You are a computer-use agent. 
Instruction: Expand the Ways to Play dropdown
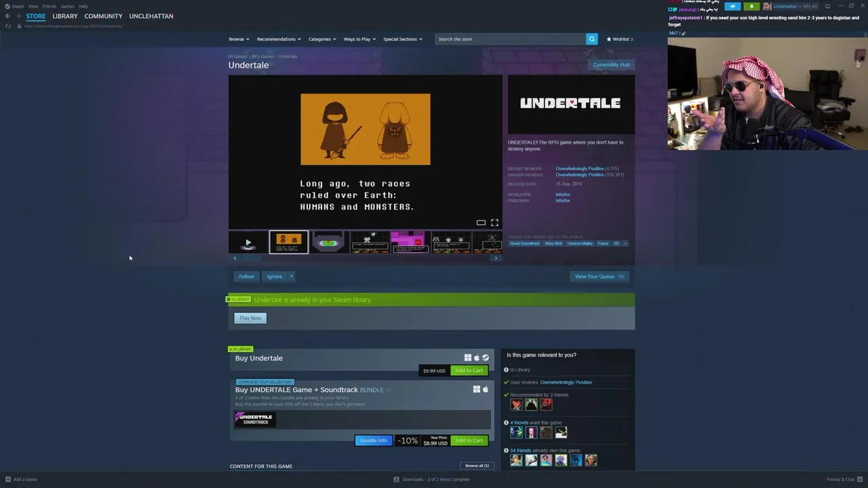(x=359, y=39)
